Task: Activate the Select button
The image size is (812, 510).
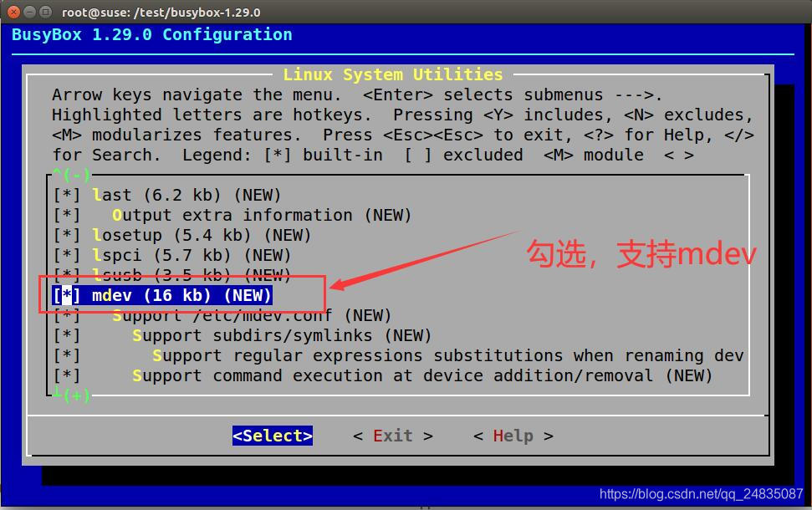Action: [x=272, y=435]
